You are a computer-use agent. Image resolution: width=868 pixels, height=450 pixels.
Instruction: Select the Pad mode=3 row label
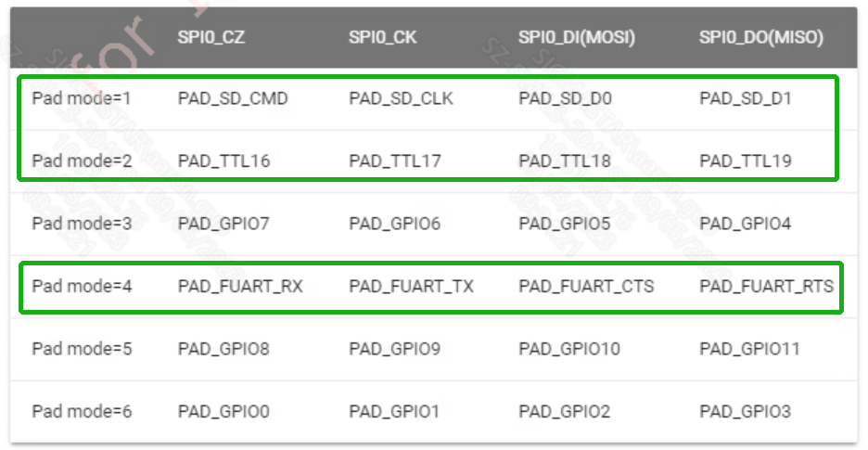point(83,224)
